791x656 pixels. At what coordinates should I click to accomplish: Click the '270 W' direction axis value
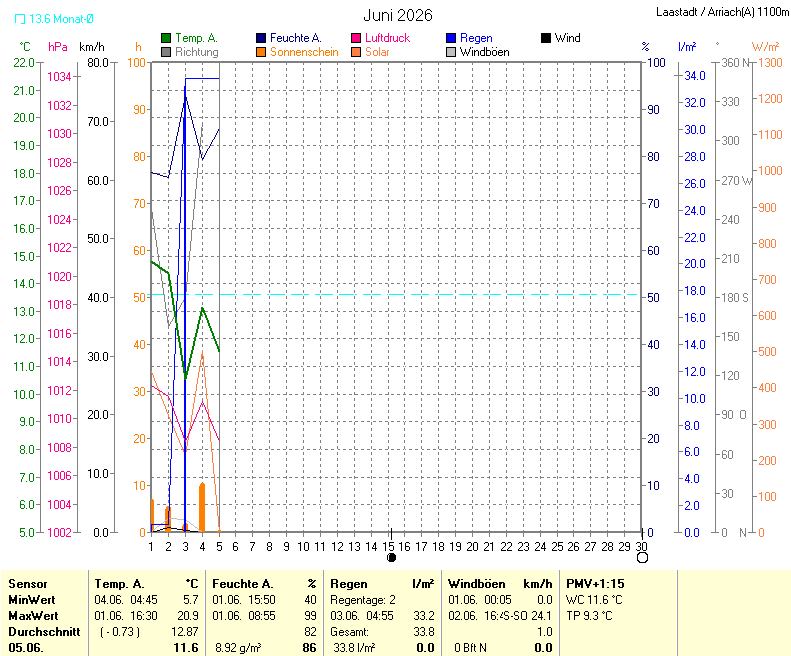click(x=736, y=181)
